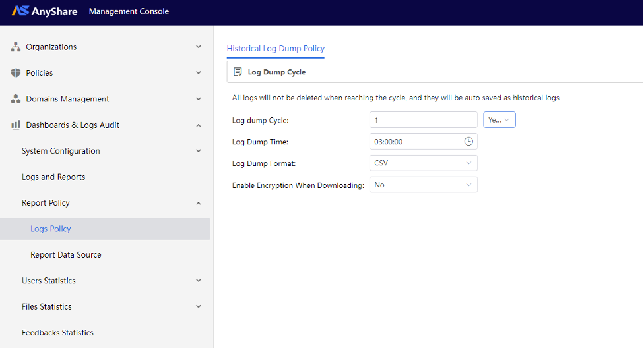Click 'Enable Encryption When Downloading:' label
The image size is (644, 348).
[298, 185]
